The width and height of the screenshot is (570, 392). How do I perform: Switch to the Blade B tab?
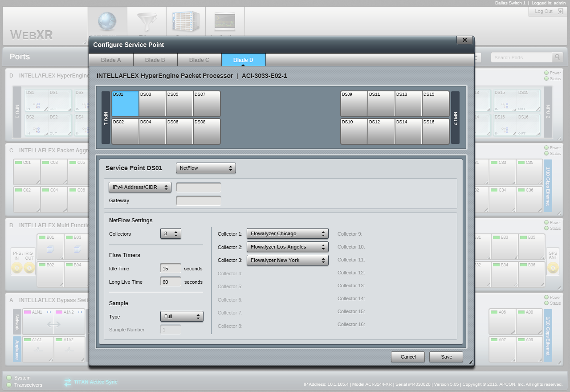pos(155,60)
